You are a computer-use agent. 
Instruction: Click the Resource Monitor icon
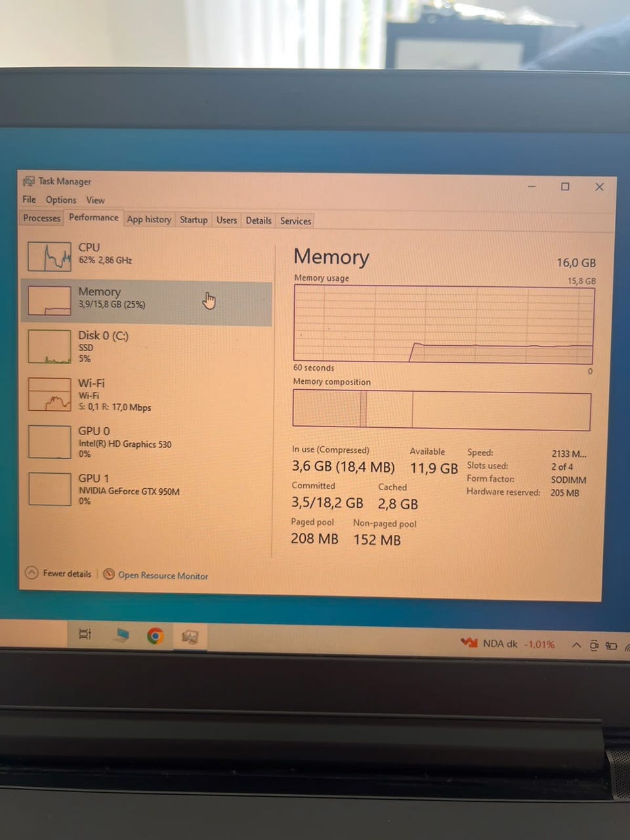point(109,574)
